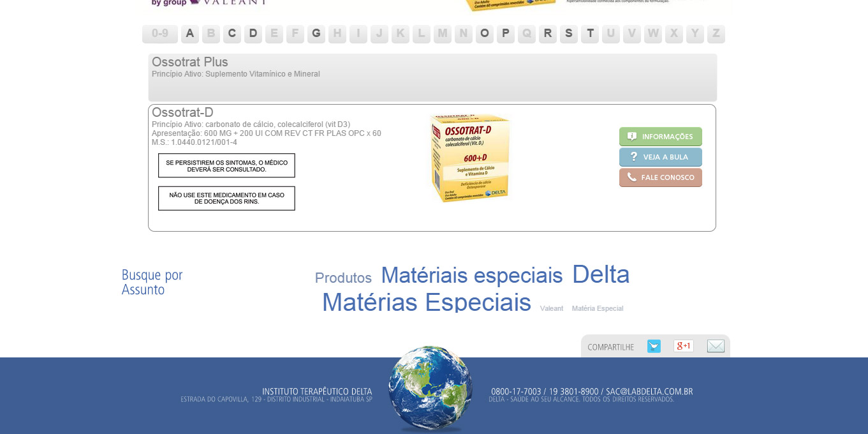Filter products by letter S
Viewport: 868px width, 434px height.
coord(569,34)
